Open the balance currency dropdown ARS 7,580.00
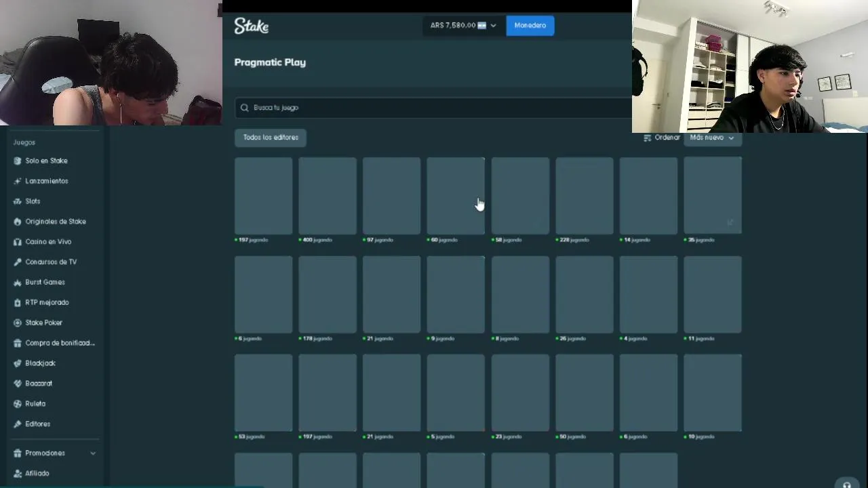This screenshot has height=488, width=868. pos(463,25)
